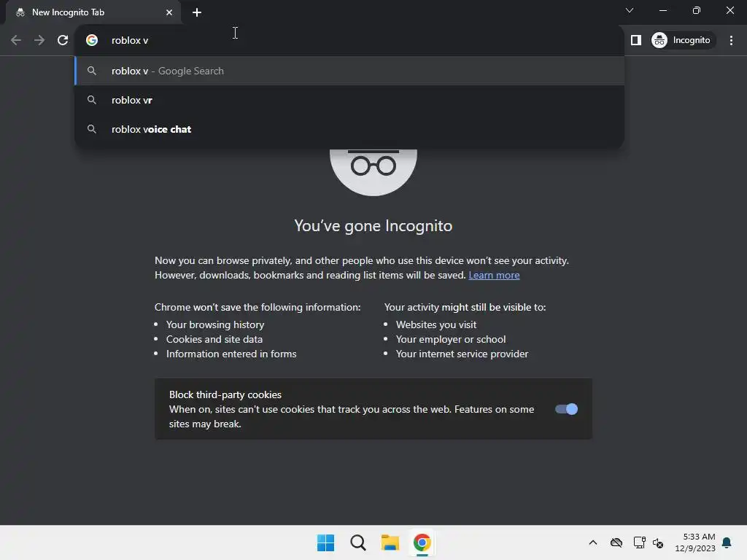The width and height of the screenshot is (747, 560).
Task: Open Windows Start menu
Action: coord(326,542)
